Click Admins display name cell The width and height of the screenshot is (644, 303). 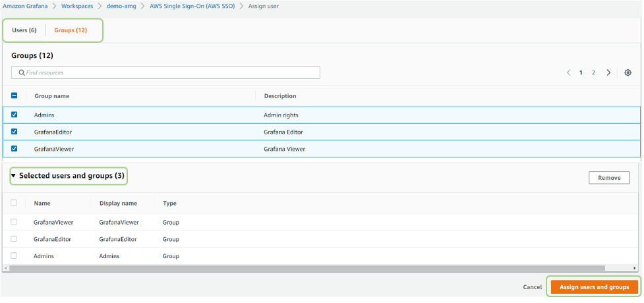109,256
